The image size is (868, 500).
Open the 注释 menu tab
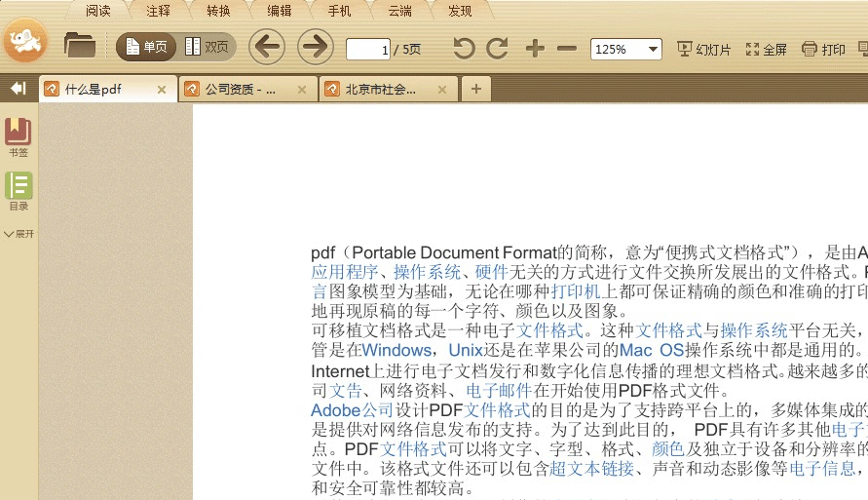pyautogui.click(x=159, y=11)
